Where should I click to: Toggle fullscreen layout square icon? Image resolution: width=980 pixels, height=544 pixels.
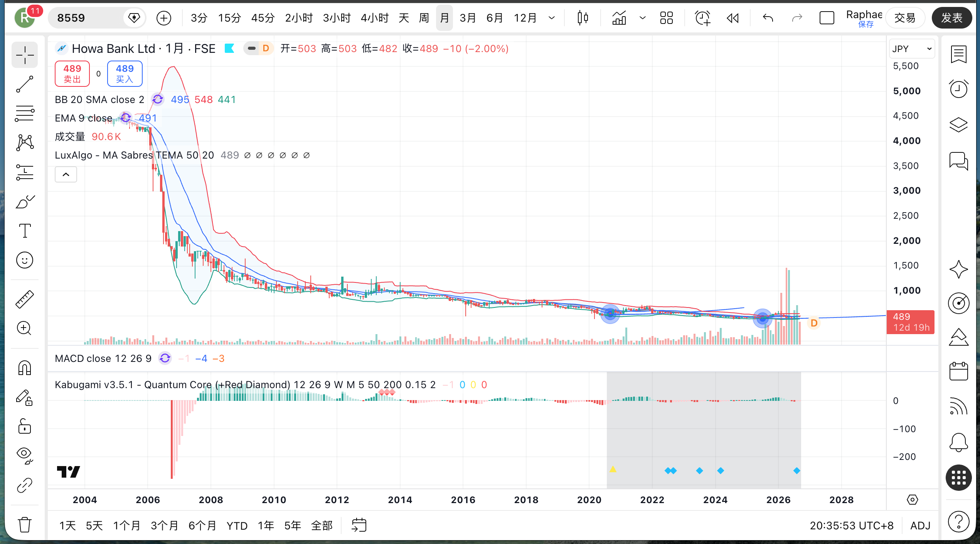tap(827, 18)
